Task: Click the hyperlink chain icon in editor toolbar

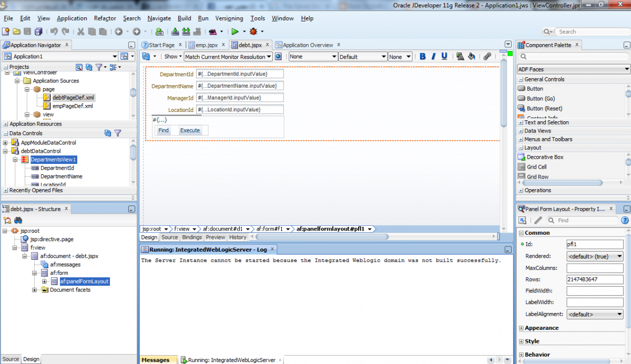Action: (x=487, y=57)
